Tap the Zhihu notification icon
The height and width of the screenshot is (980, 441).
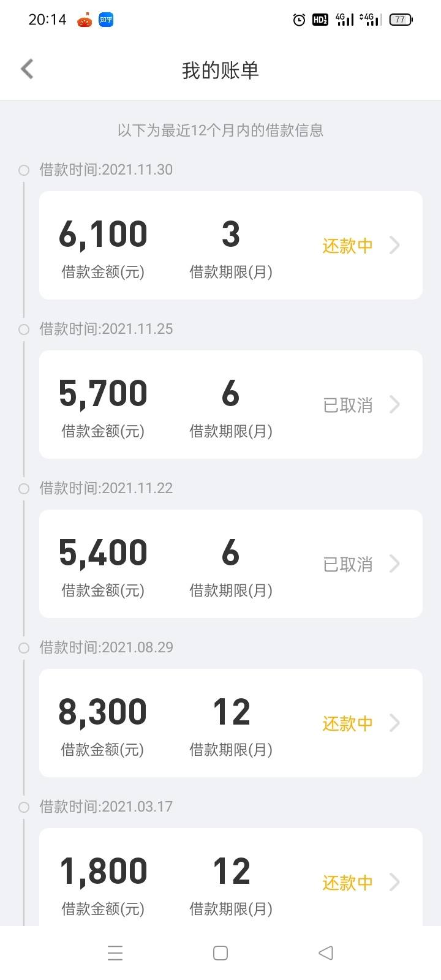(x=106, y=20)
